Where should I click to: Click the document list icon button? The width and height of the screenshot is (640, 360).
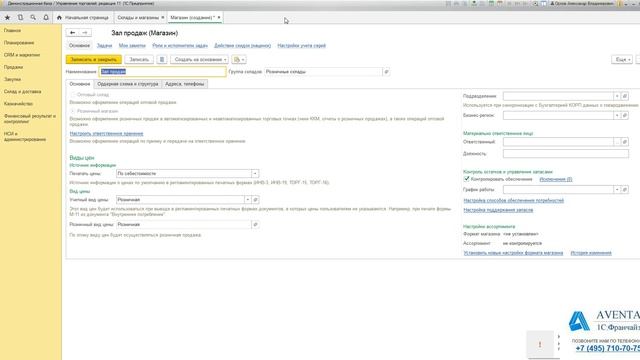pyautogui.click(x=162, y=60)
